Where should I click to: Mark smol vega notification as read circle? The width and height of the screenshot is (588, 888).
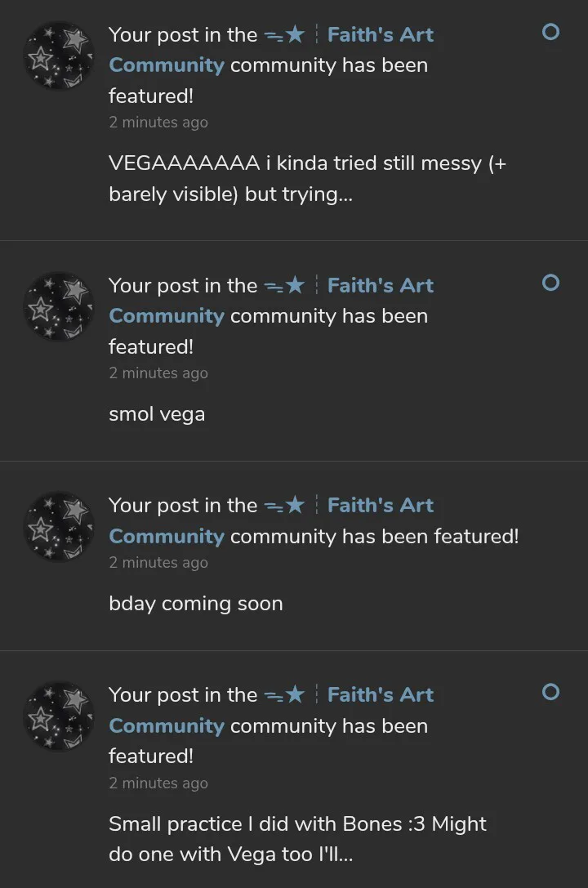pos(551,283)
